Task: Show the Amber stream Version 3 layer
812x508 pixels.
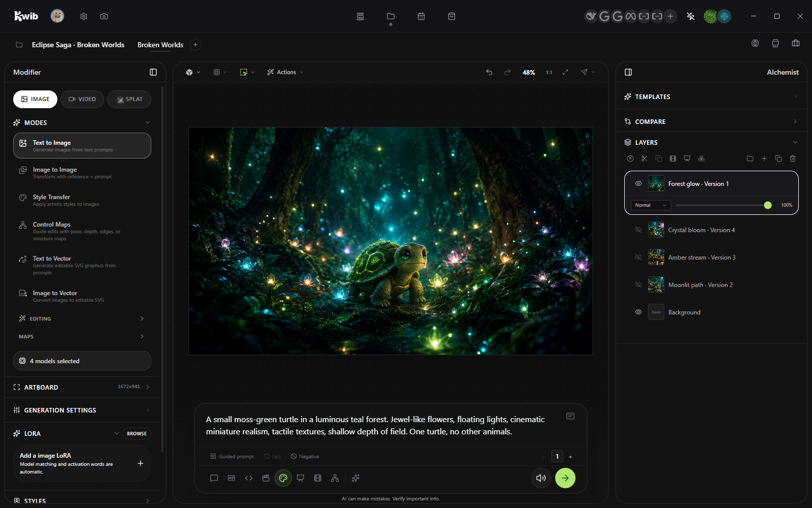Action: pos(638,258)
